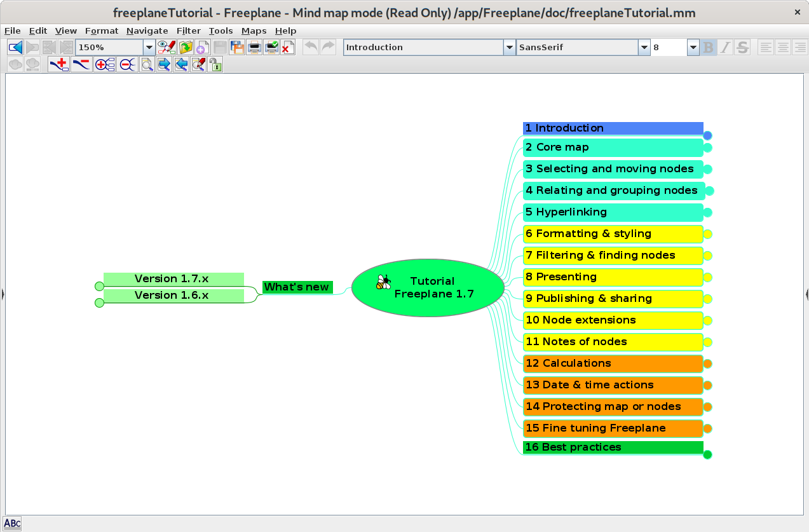Open the font size dropdown arrow
The height and width of the screenshot is (532, 809).
[x=693, y=47]
